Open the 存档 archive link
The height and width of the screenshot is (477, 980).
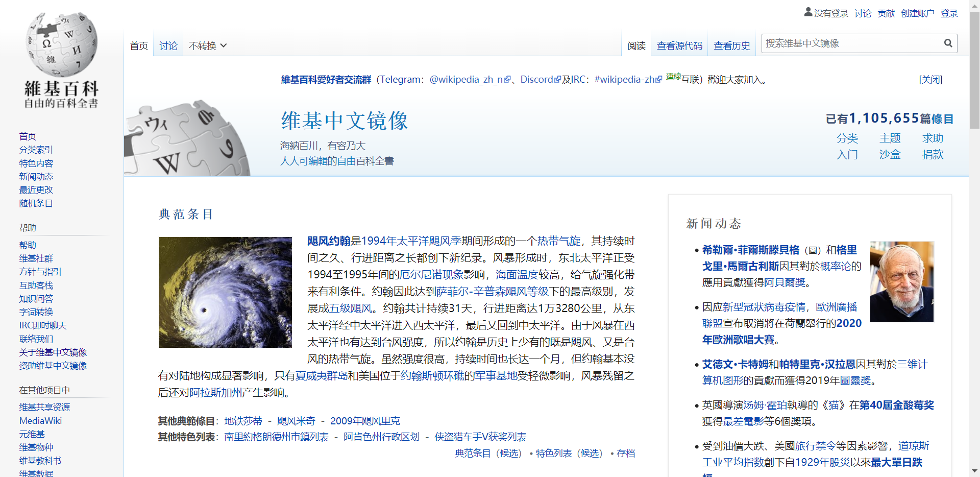click(x=626, y=454)
